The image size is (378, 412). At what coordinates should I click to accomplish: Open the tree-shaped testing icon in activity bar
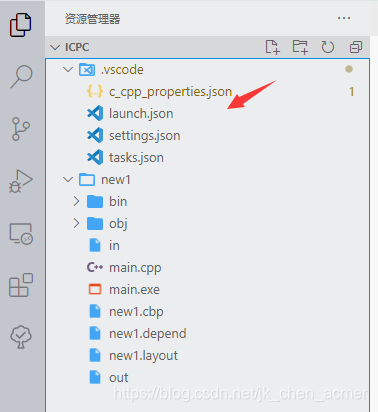21,337
